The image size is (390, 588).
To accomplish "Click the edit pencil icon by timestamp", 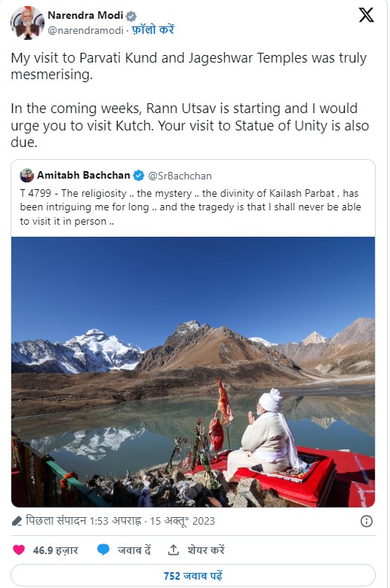I will tap(17, 521).
